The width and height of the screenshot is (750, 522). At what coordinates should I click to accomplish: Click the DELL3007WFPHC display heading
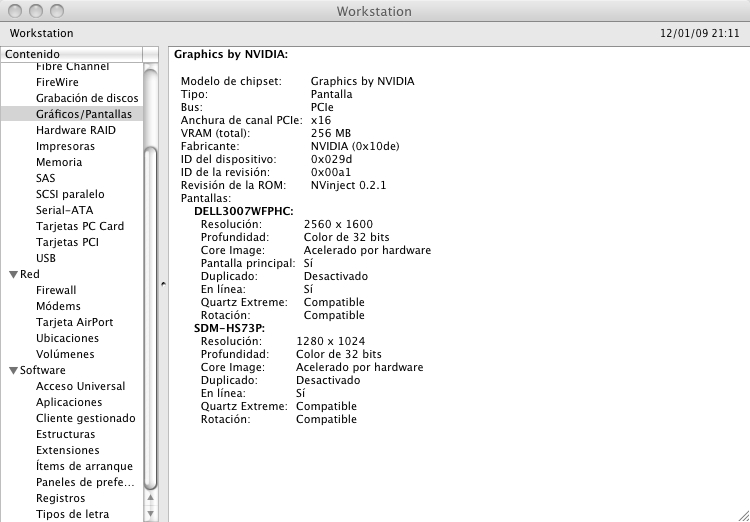click(x=244, y=211)
